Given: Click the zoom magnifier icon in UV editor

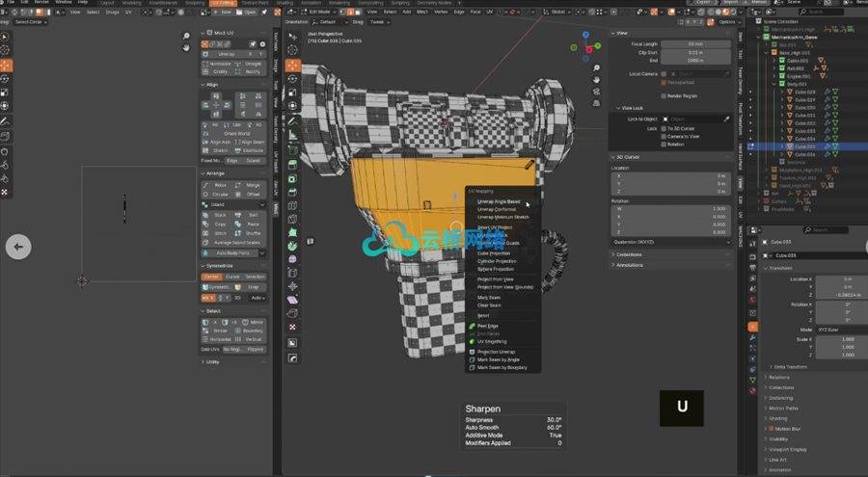Looking at the screenshot, I should [x=187, y=38].
